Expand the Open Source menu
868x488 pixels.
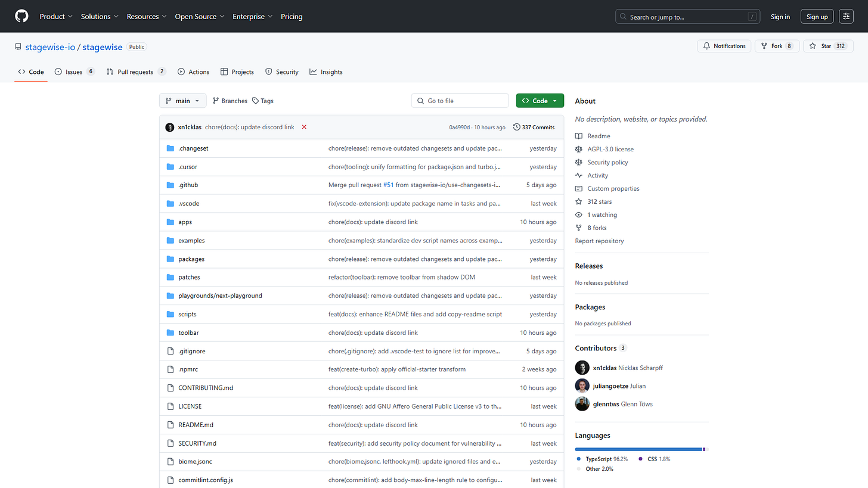pos(200,17)
